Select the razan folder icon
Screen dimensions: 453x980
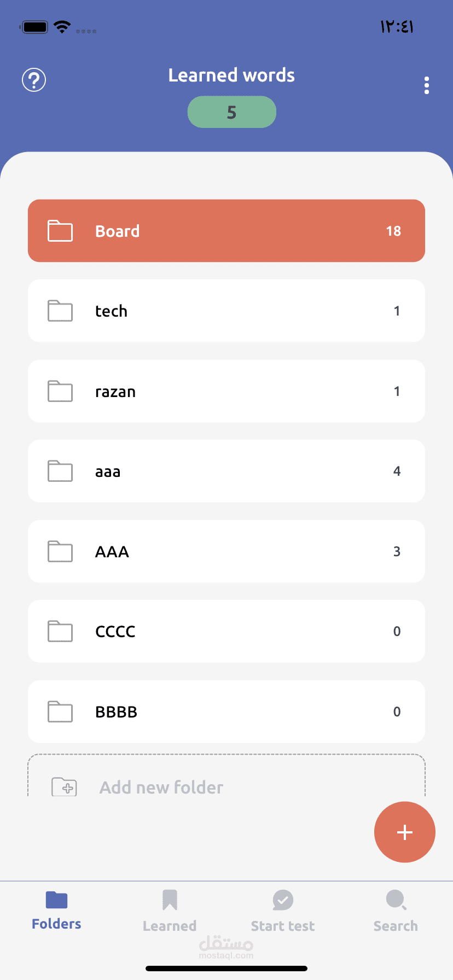(60, 391)
